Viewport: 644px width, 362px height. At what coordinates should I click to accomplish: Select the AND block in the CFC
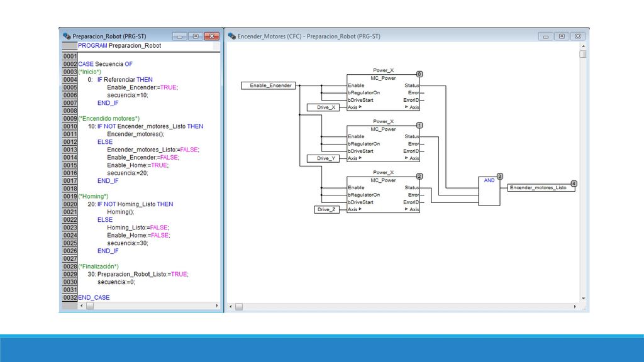tap(489, 191)
